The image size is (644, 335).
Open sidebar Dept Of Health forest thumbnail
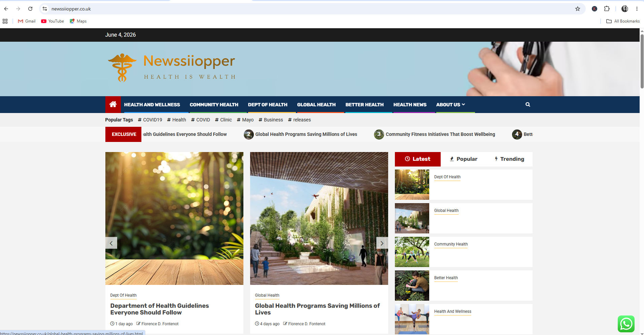(412, 185)
